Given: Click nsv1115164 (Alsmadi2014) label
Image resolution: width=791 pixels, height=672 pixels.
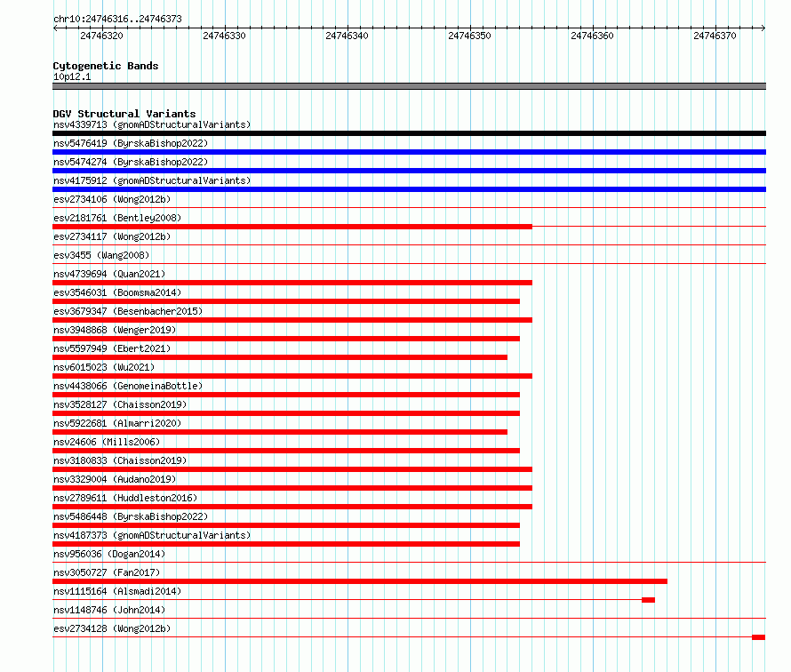Looking at the screenshot, I should (117, 591).
